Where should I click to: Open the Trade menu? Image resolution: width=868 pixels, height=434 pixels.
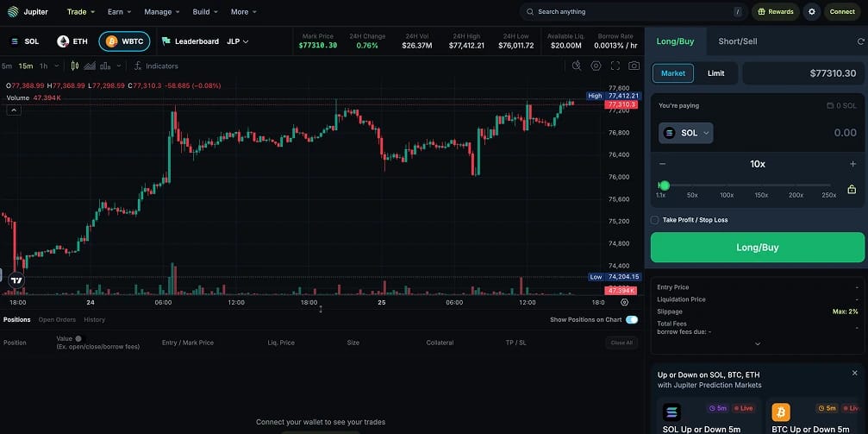pyautogui.click(x=81, y=11)
